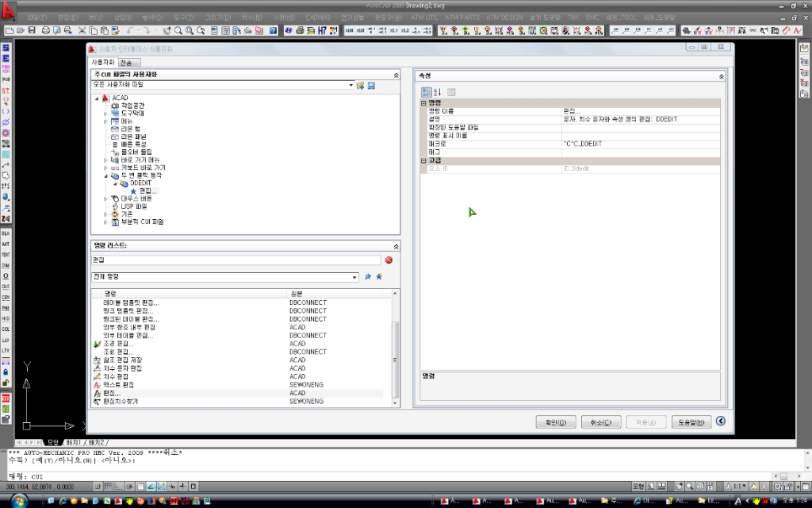Click the Open file toolbar icon
This screenshot has height=508, width=812.
[x=20, y=31]
